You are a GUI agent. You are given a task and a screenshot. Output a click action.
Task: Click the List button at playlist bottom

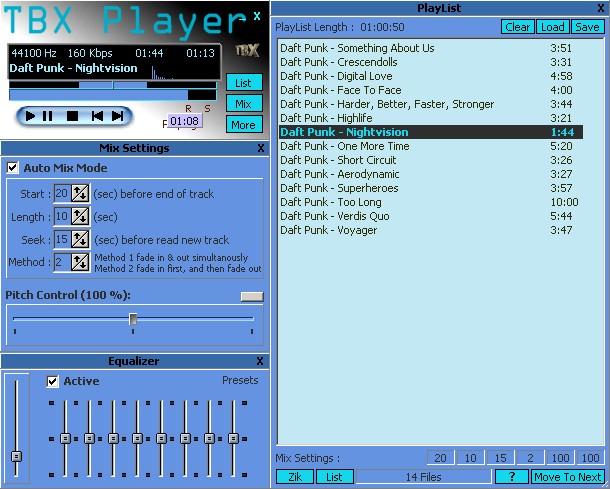coord(335,477)
